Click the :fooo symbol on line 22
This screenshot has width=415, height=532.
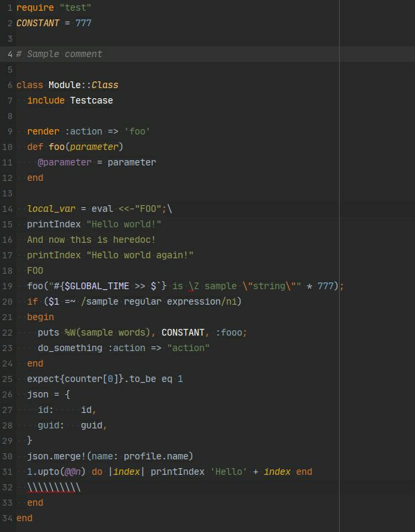pyautogui.click(x=229, y=332)
